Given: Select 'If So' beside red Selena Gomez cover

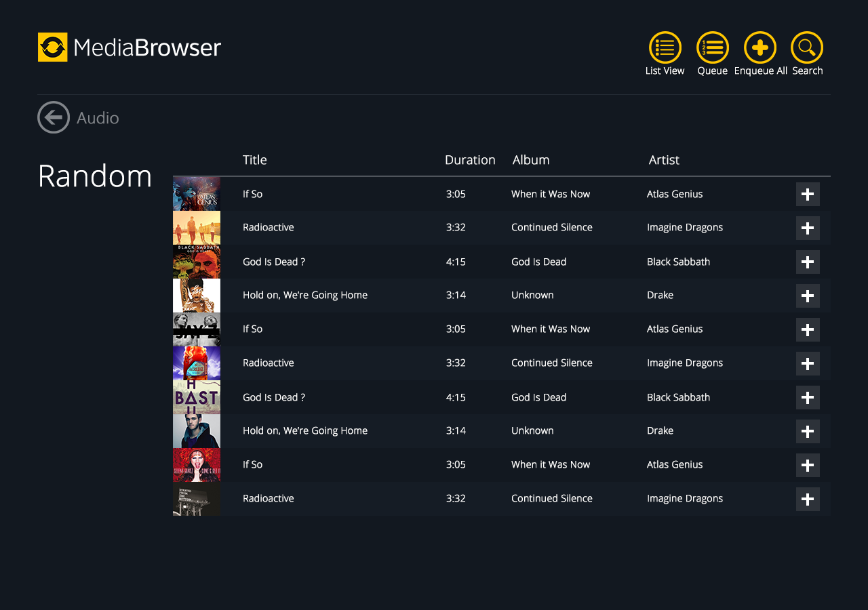Looking at the screenshot, I should pyautogui.click(x=253, y=465).
